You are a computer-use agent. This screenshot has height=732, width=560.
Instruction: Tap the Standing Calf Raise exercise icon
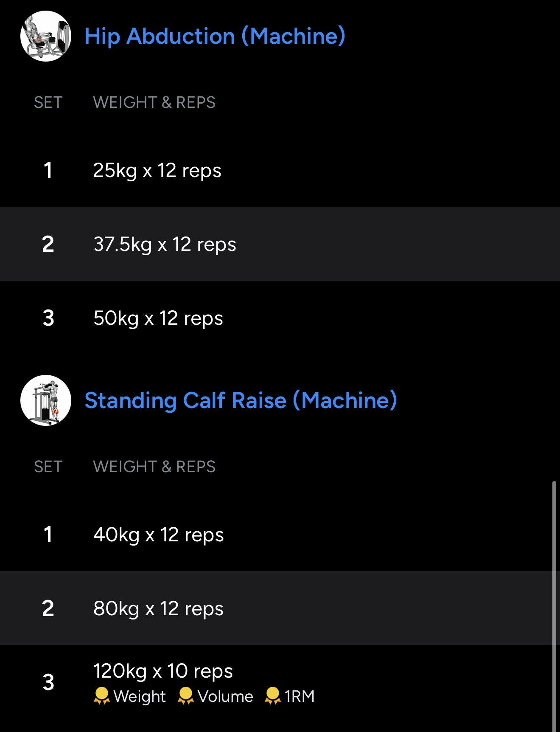pyautogui.click(x=46, y=400)
